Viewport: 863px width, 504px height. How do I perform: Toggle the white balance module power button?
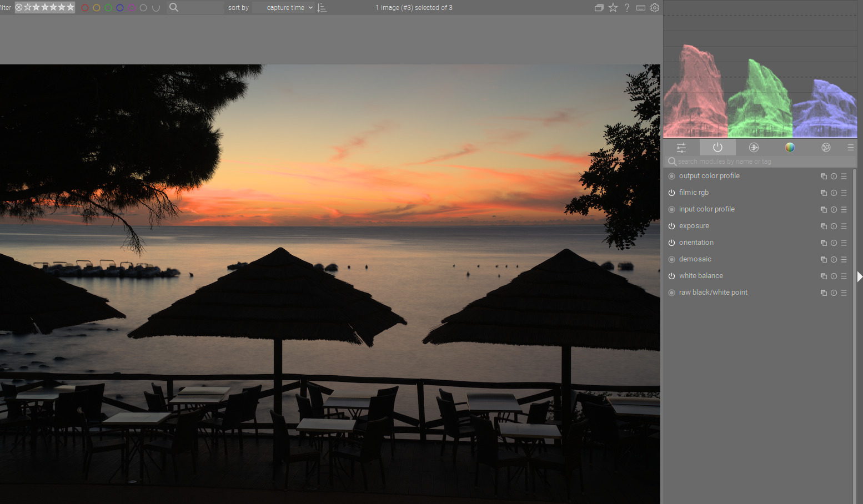point(671,276)
